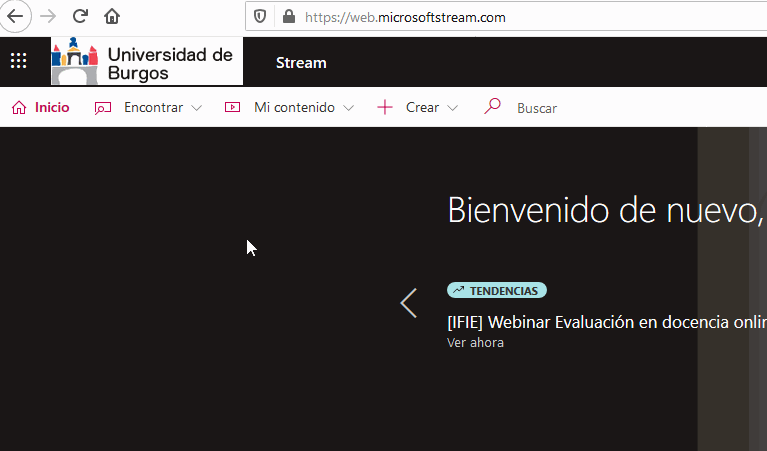Click the Bienvenido de nuevo heading
Image resolution: width=767 pixels, height=451 pixels.
click(607, 210)
